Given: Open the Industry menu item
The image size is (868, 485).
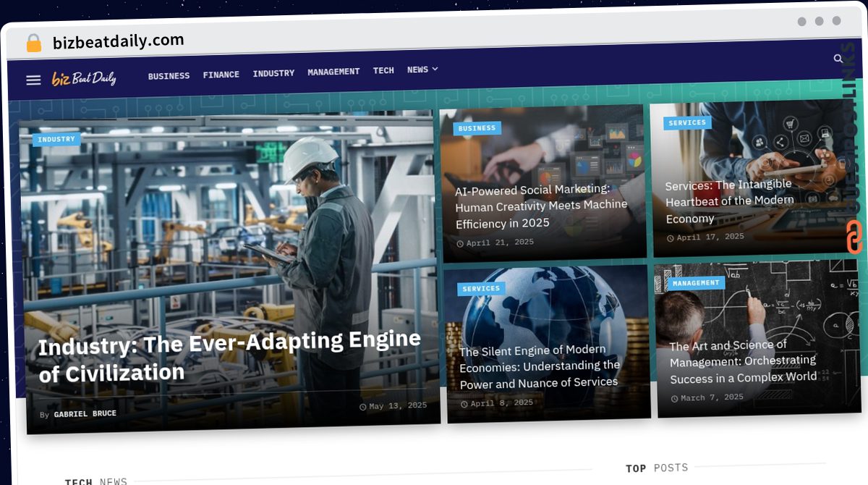Looking at the screenshot, I should (x=273, y=73).
